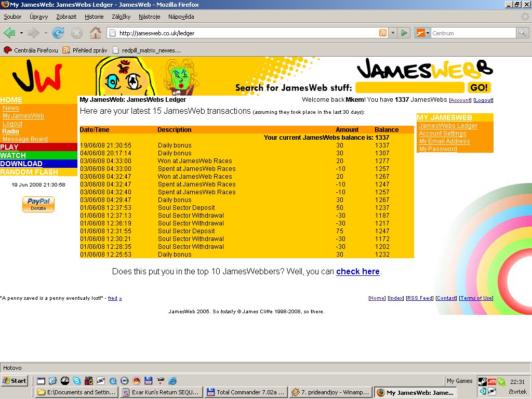The width and height of the screenshot is (532, 399).
Task: Open the Soubor menu
Action: coord(12,17)
